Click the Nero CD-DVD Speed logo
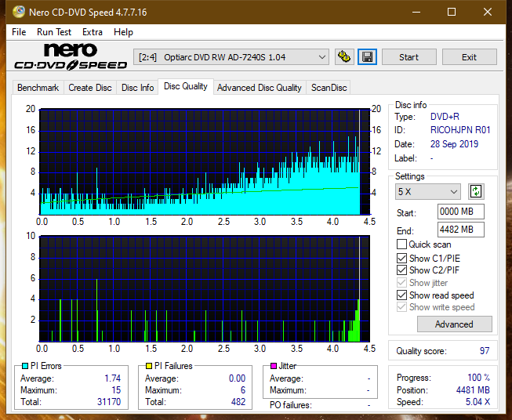The height and width of the screenshot is (420, 512). (x=71, y=56)
